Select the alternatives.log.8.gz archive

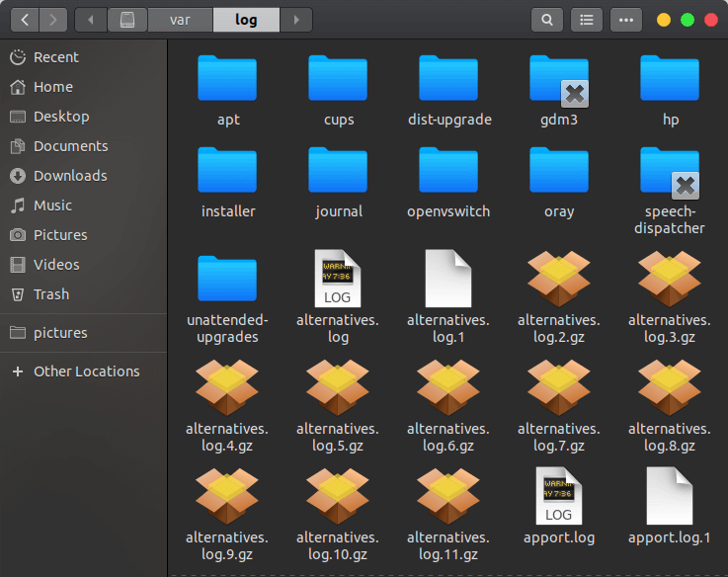[x=670, y=406]
